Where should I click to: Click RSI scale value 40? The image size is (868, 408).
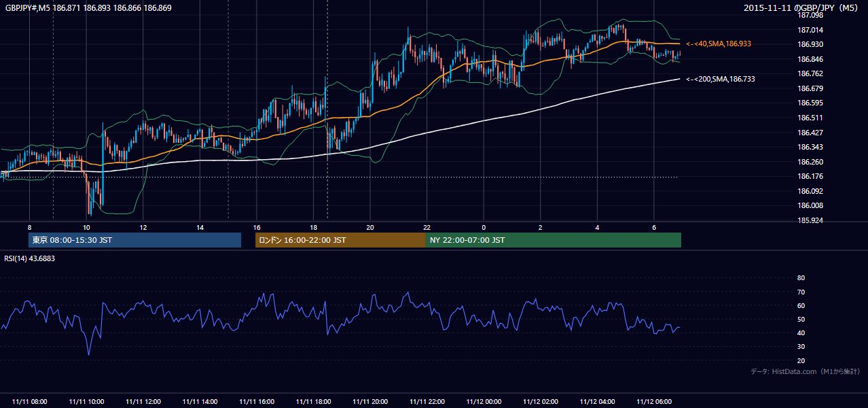(x=801, y=333)
